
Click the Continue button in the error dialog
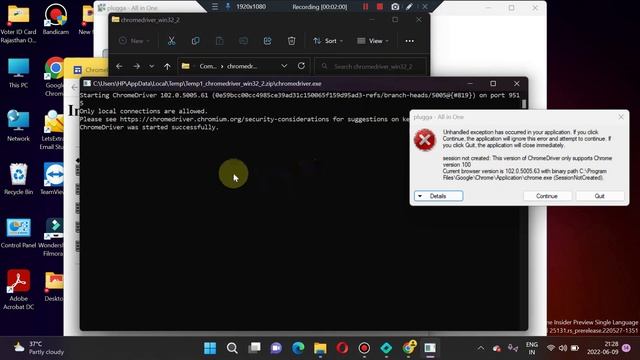coord(547,196)
